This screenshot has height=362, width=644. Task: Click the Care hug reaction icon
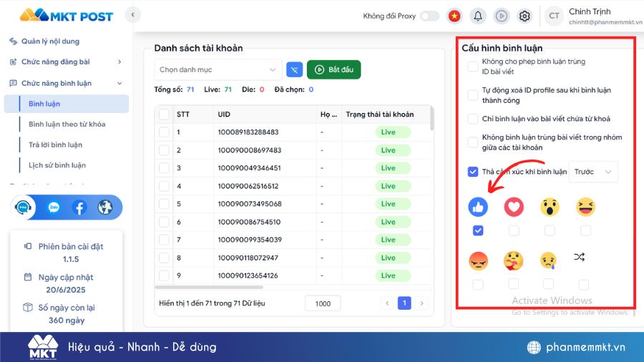(x=513, y=261)
